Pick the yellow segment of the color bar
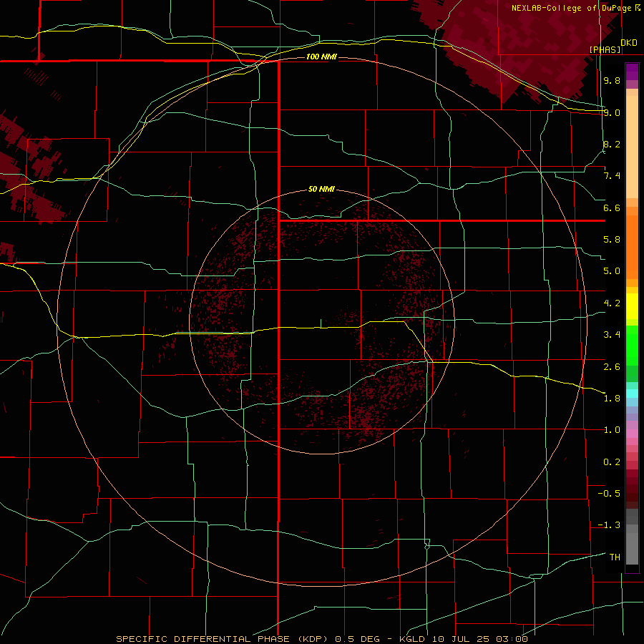644x644 pixels. tap(632, 306)
